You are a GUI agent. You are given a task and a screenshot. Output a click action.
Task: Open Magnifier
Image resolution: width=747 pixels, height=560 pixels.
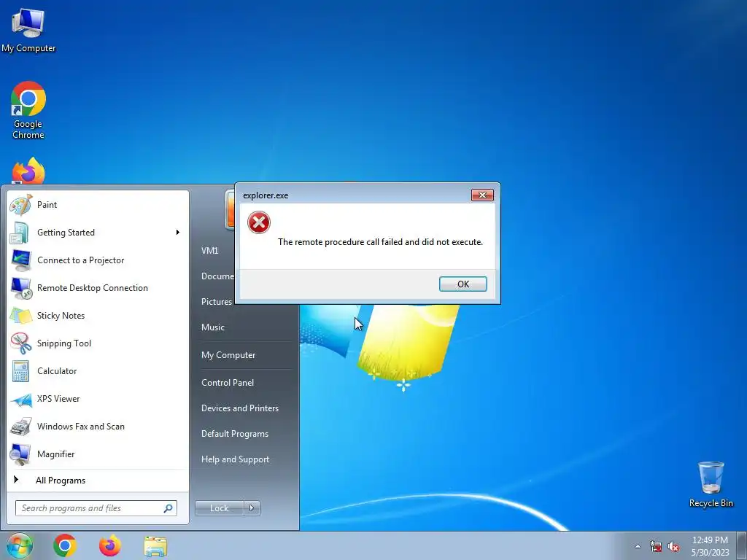tap(98, 454)
